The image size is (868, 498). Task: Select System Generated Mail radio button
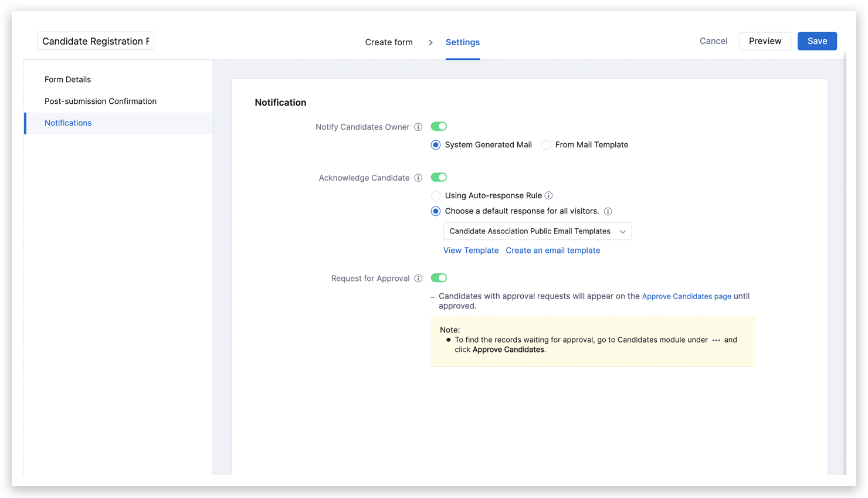point(436,145)
